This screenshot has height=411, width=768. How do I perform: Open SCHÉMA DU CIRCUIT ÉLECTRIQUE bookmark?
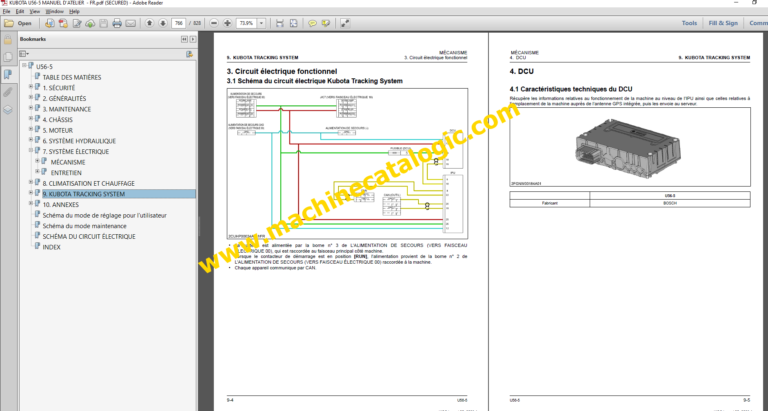point(89,237)
